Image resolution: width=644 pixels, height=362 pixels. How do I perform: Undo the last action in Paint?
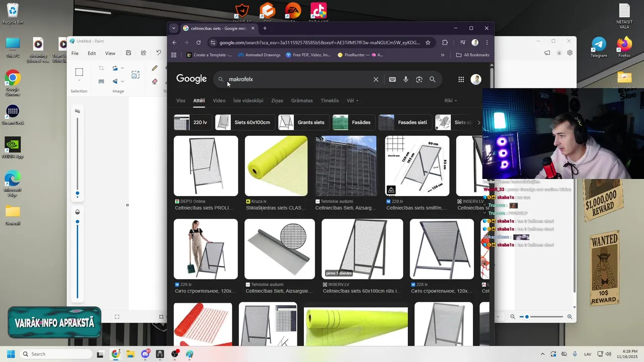(158, 53)
